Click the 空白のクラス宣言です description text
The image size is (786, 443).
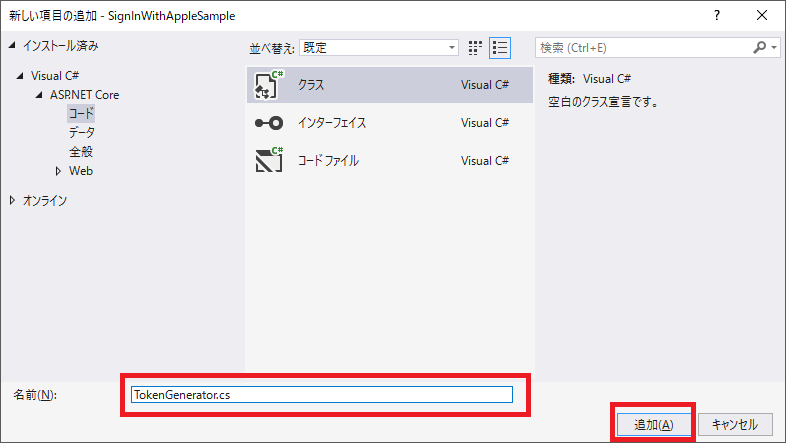[603, 102]
